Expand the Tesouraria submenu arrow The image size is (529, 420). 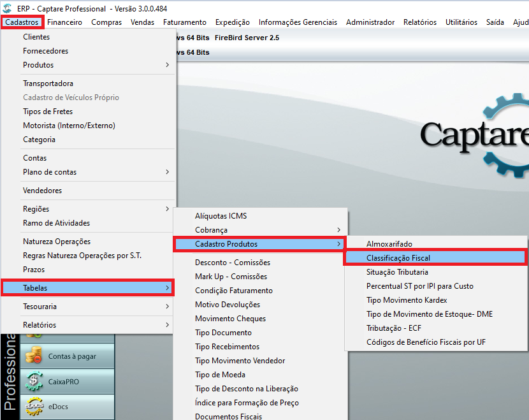[168, 307]
